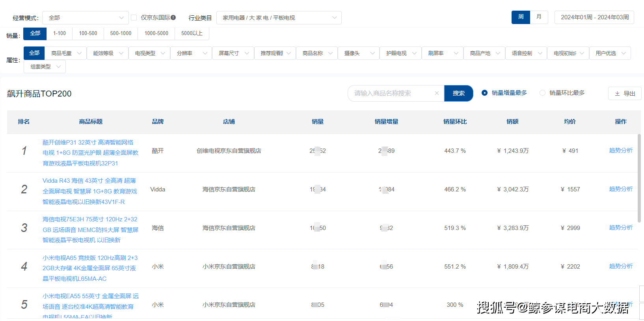The width and height of the screenshot is (644, 321).
Task: Click the 均价 column header
Action: click(570, 122)
